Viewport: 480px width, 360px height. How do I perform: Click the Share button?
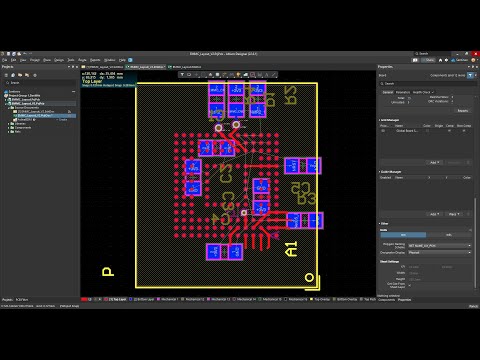428,60
